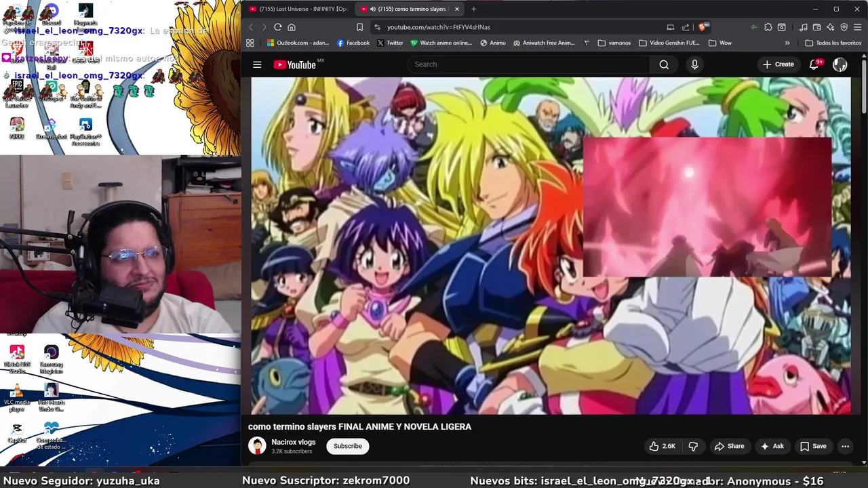
Task: Open the media control music-note icon
Action: 803,27
